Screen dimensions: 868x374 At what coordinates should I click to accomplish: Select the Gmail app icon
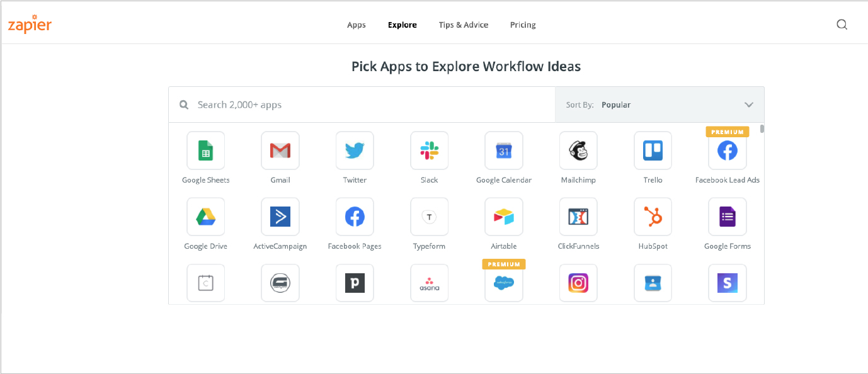[280, 150]
